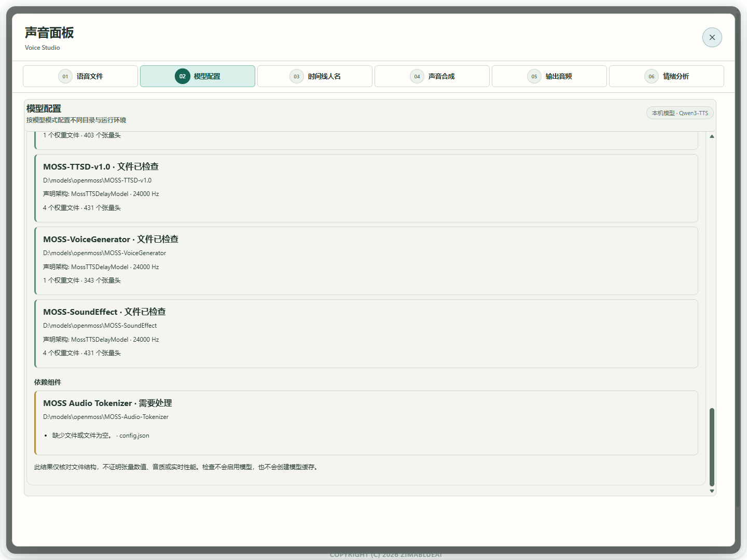Click the 05 step number badge
Screen dimensions: 747x560
point(534,76)
